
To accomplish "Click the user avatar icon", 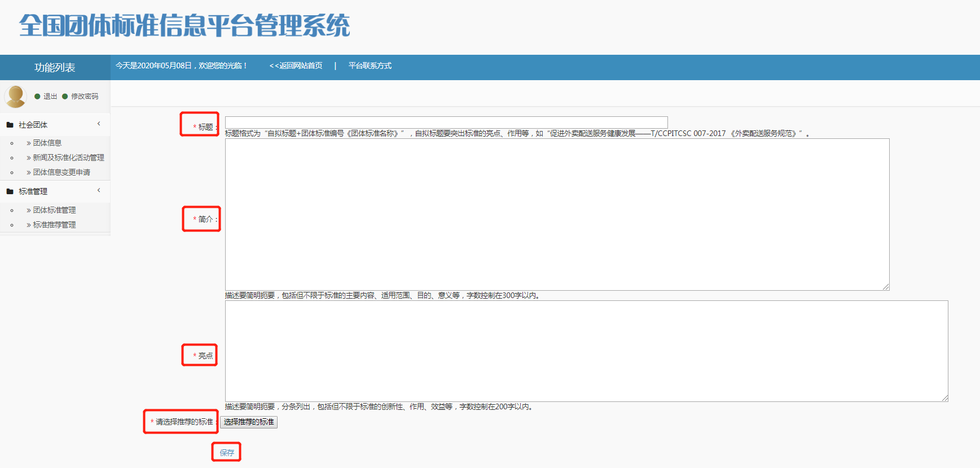I will 16,96.
